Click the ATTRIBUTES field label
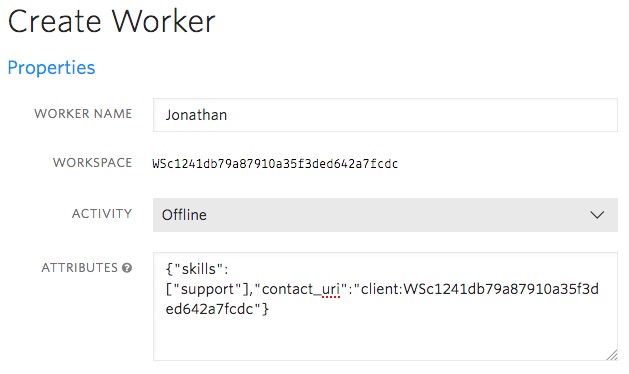The image size is (629, 374). [79, 268]
